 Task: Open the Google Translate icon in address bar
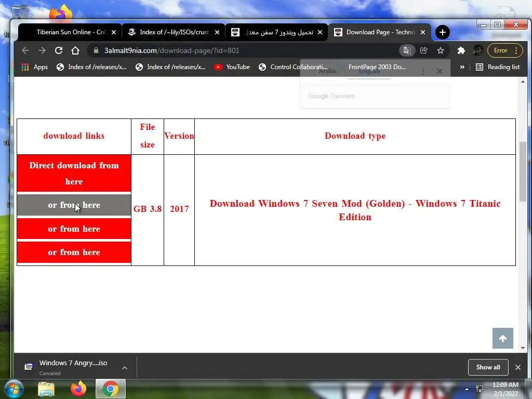[407, 50]
